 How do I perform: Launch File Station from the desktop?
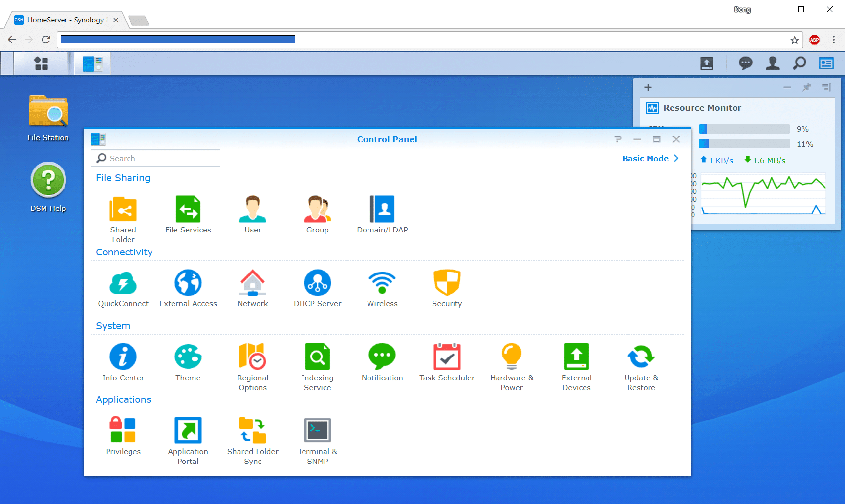coord(48,118)
